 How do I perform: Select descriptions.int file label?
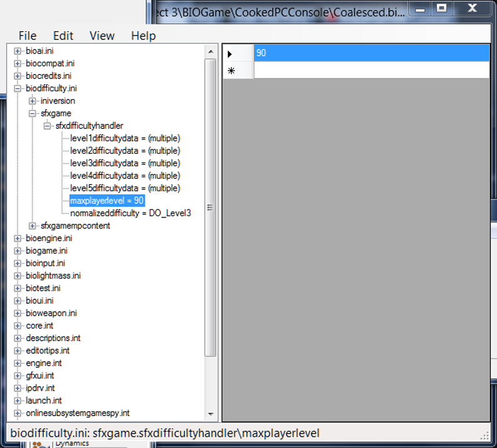click(53, 338)
